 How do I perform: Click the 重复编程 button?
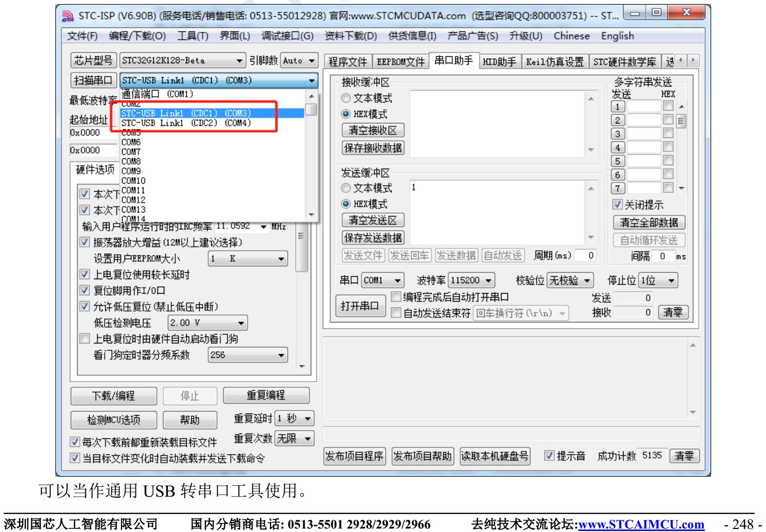coord(266,396)
